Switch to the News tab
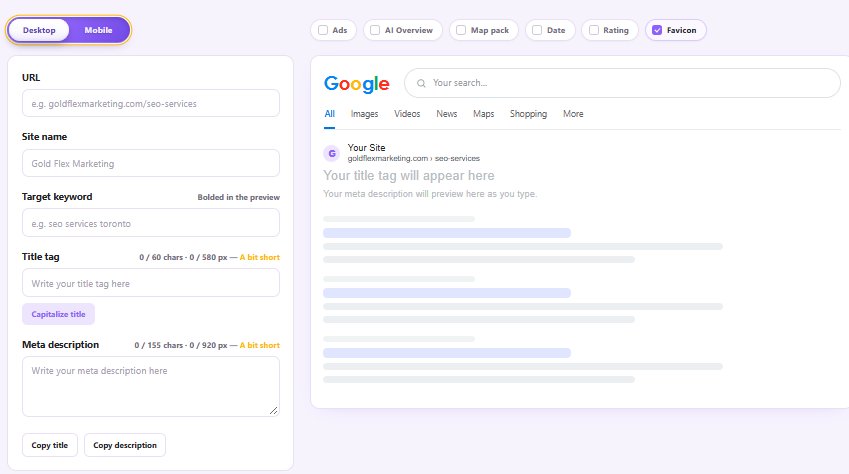Screen dimensions: 849x474 (x=447, y=114)
